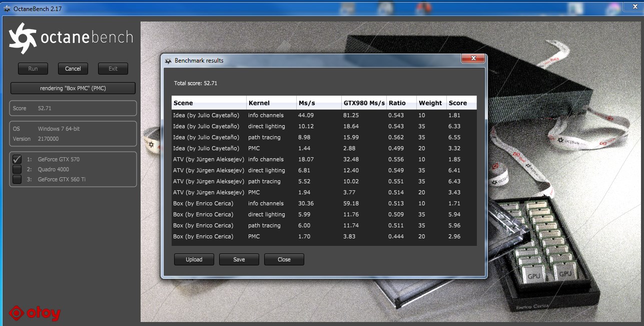This screenshot has width=644, height=326.
Task: Click the Run button
Action: click(x=33, y=69)
